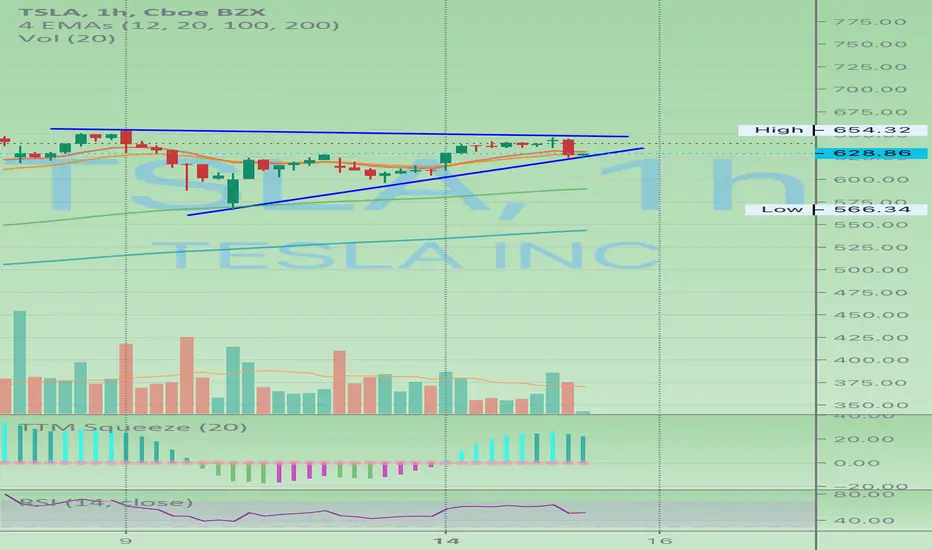Click the 500.00 price axis label

pyautogui.click(x=871, y=270)
